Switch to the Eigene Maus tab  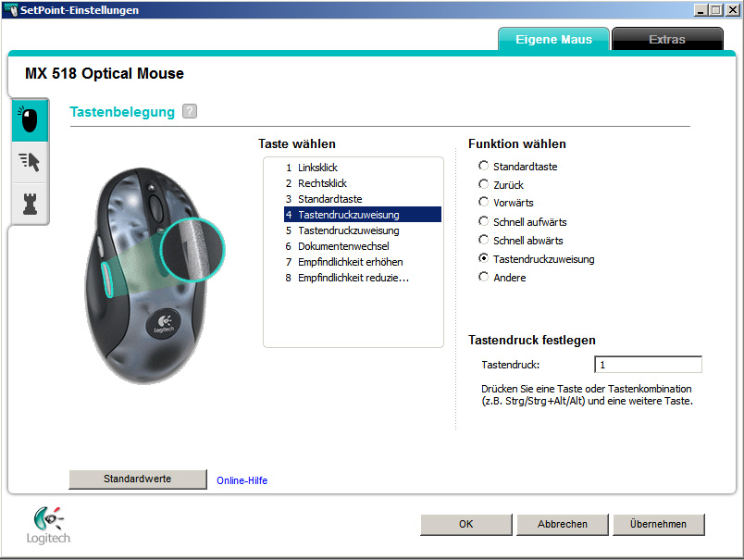coord(553,40)
